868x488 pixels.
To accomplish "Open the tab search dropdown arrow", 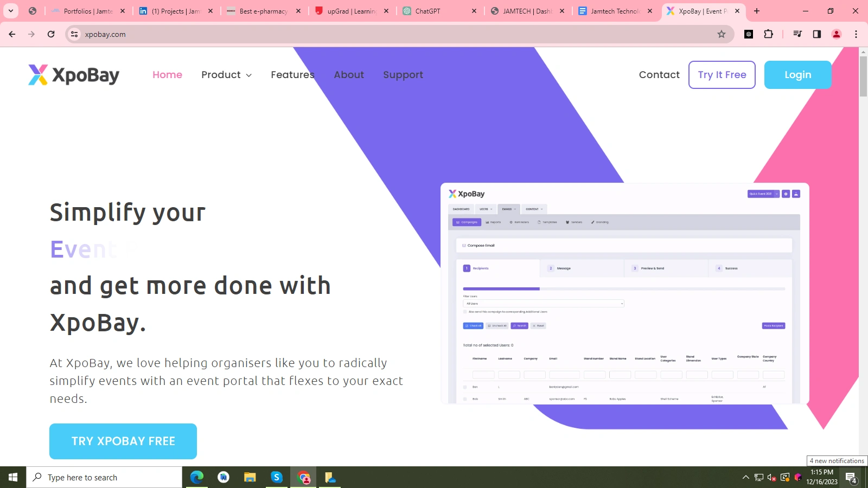I will pos(11,11).
